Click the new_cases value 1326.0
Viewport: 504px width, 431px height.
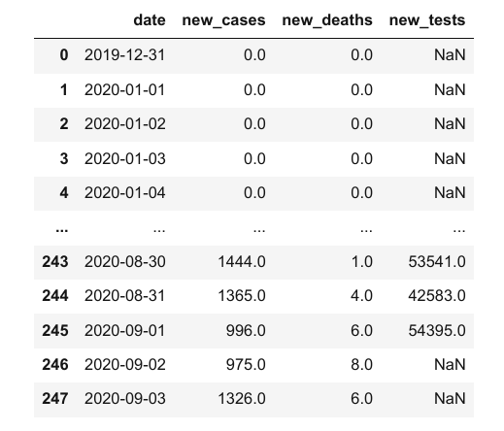pos(242,399)
